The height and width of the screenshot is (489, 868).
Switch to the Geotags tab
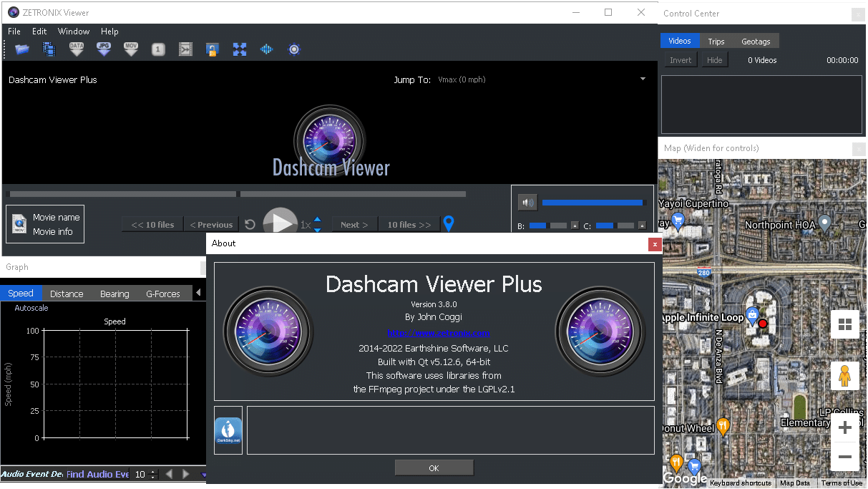[756, 42]
